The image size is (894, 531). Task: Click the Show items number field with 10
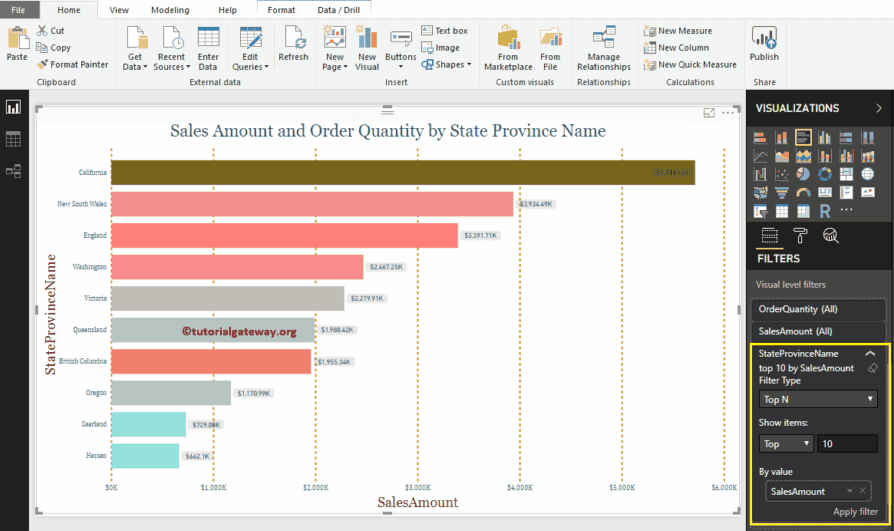[x=847, y=443]
